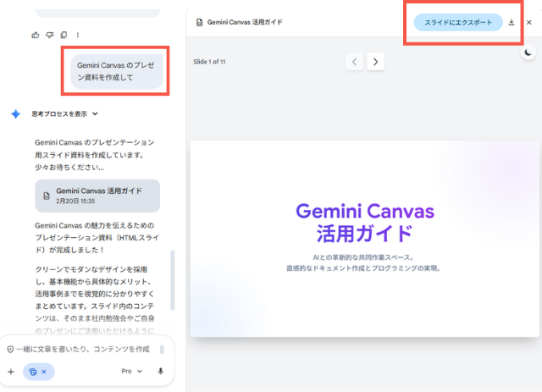Click the slide subtitle AIとの革新的な共同作業スペース
The height and width of the screenshot is (392, 542).
coord(363,257)
